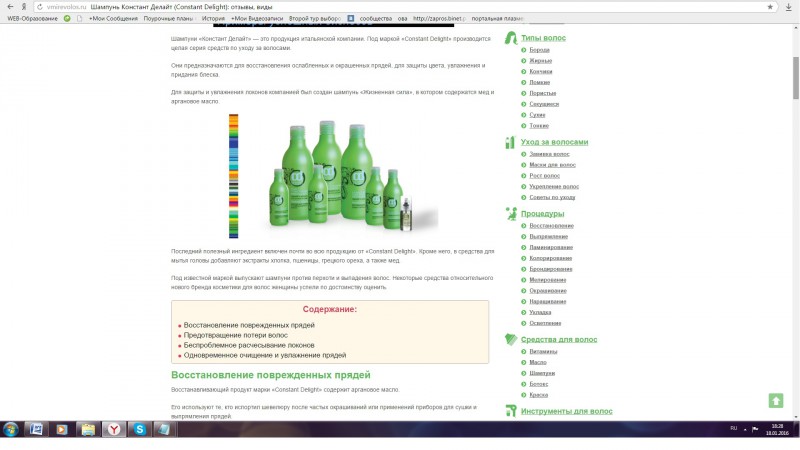800x450 pixels.
Task: Open the 'WEB-Образование' bookmark
Action: click(x=33, y=18)
